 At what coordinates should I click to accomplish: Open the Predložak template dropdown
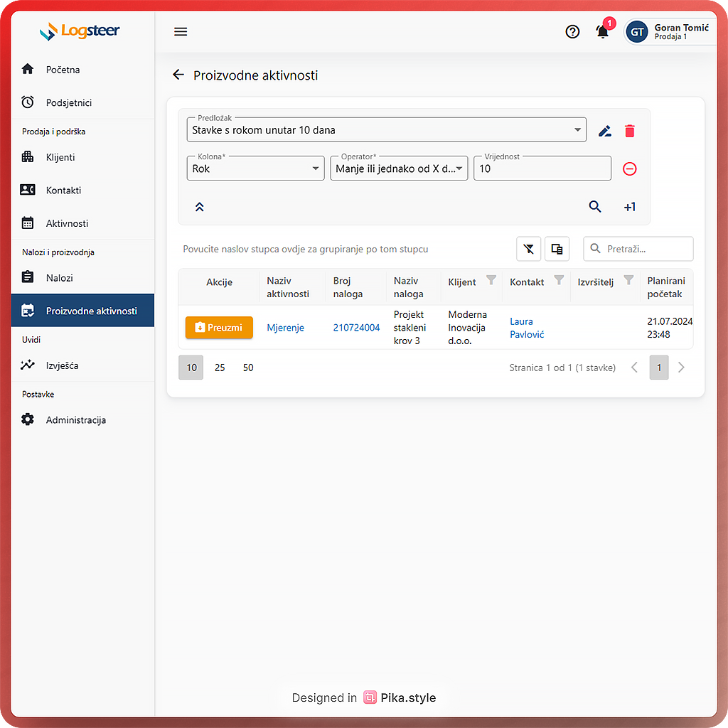pyautogui.click(x=386, y=130)
